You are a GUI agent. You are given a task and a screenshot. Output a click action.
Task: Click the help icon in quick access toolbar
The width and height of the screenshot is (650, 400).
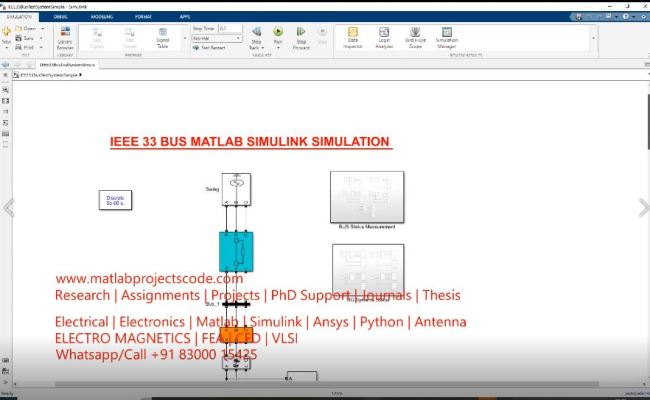point(626,17)
